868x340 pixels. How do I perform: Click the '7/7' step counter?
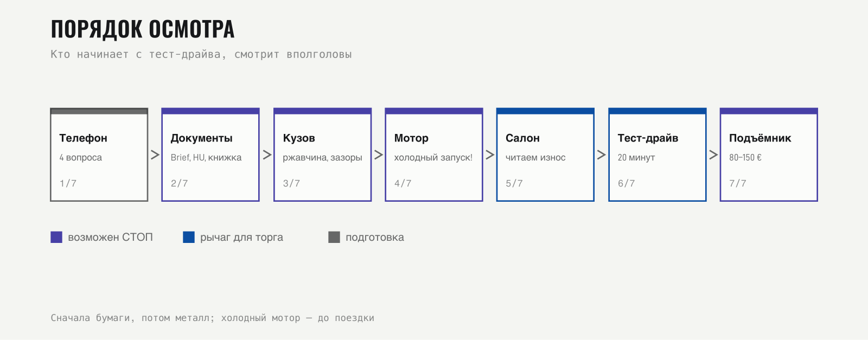pyautogui.click(x=738, y=183)
